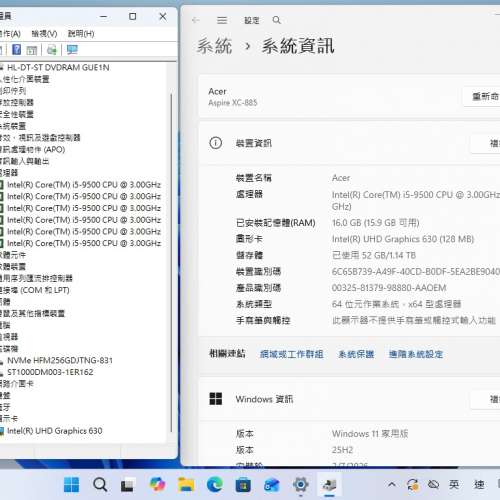Click the search icon in Settings header

pos(276,20)
